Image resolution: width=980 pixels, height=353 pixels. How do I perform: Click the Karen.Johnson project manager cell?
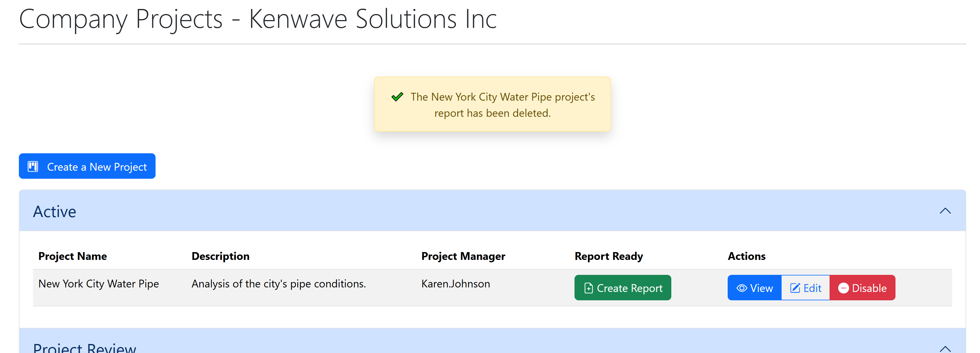[455, 284]
